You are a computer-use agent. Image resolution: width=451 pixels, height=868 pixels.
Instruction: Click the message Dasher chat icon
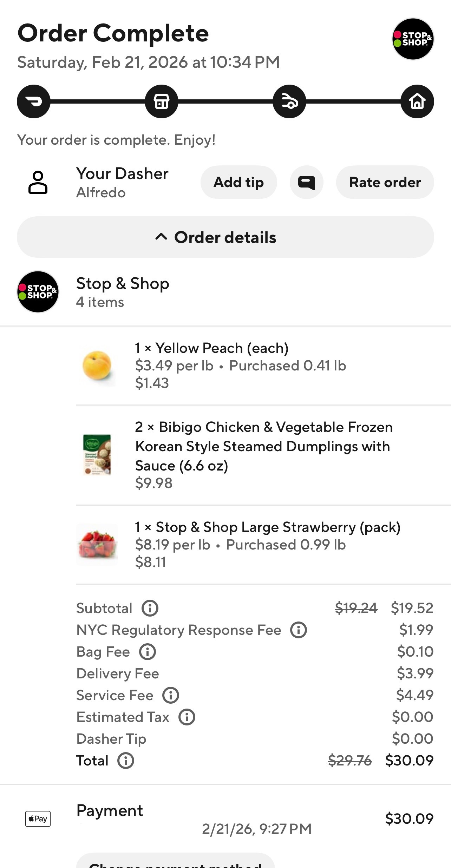pyautogui.click(x=306, y=183)
